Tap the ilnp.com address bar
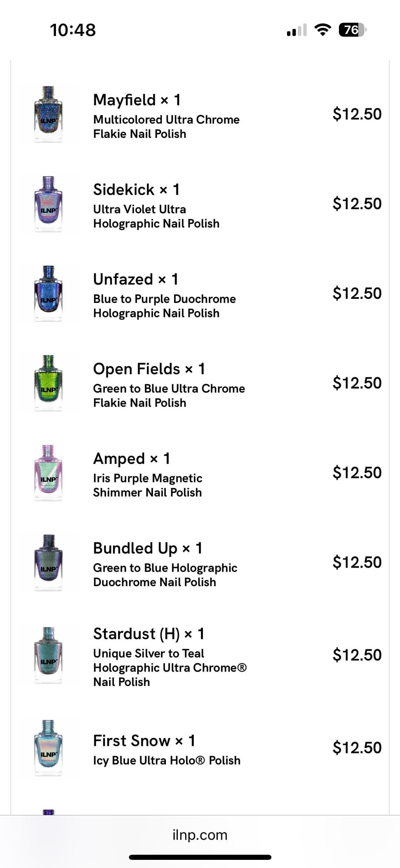Viewport: 400px width, 868px height. click(200, 835)
